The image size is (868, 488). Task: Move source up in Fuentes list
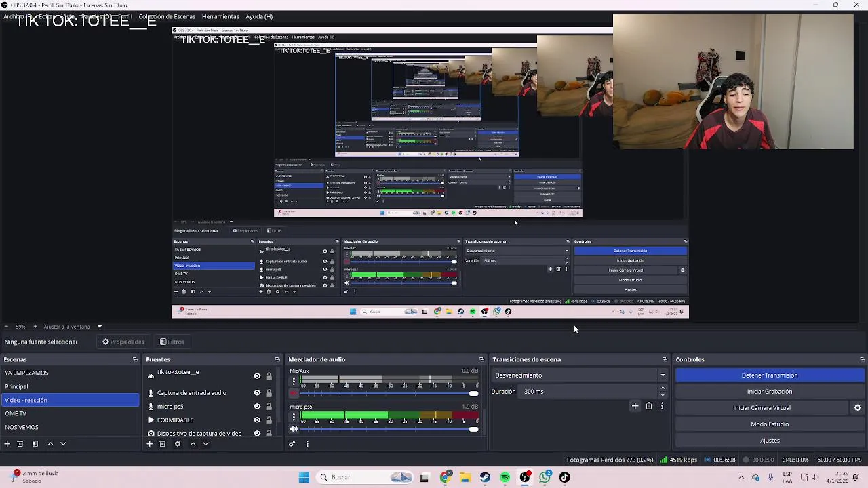coord(193,444)
